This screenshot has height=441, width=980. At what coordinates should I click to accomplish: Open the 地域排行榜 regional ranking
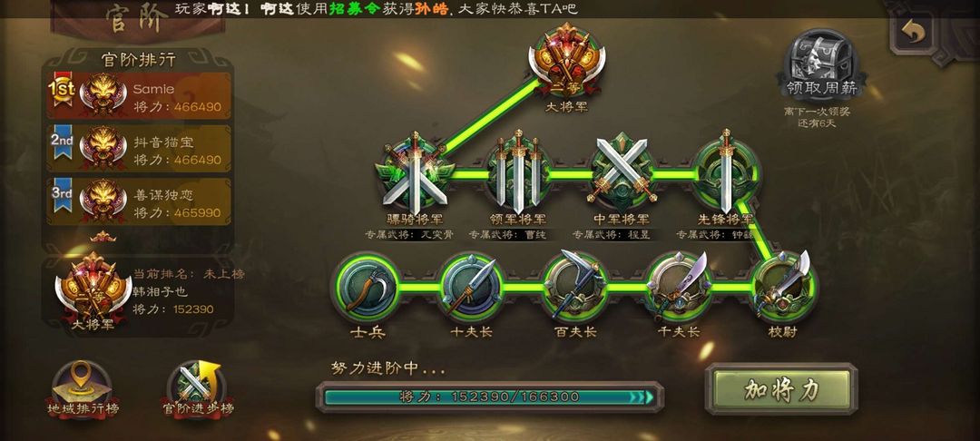tap(83, 392)
